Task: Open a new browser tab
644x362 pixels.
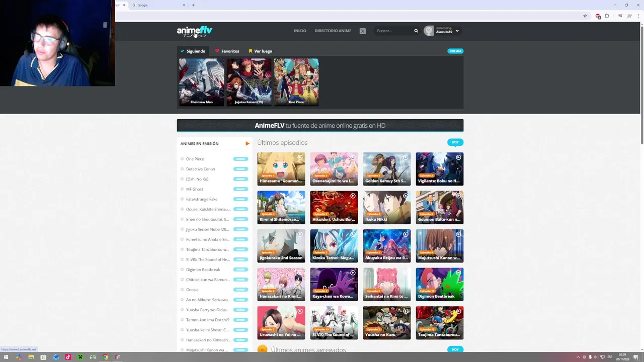Action: pos(193,5)
